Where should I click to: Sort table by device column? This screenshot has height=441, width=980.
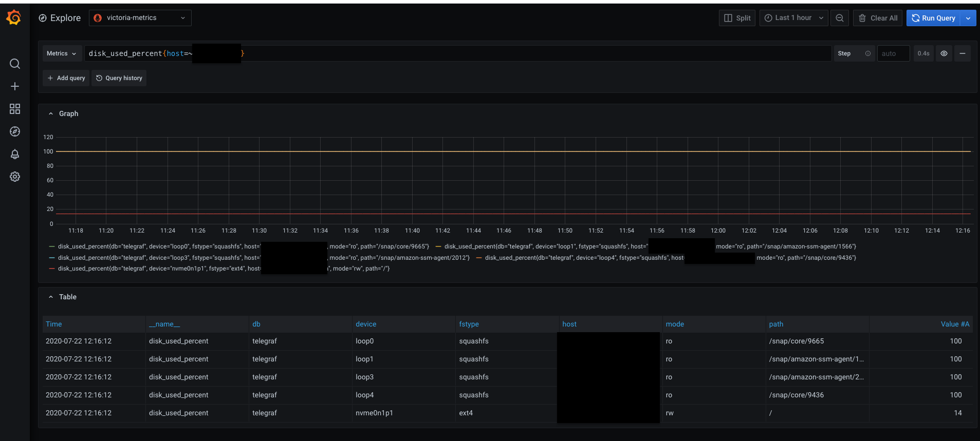[366, 324]
